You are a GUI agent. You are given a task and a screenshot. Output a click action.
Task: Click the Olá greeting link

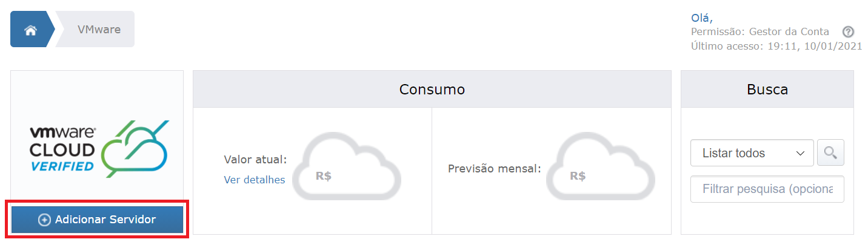[x=702, y=18]
